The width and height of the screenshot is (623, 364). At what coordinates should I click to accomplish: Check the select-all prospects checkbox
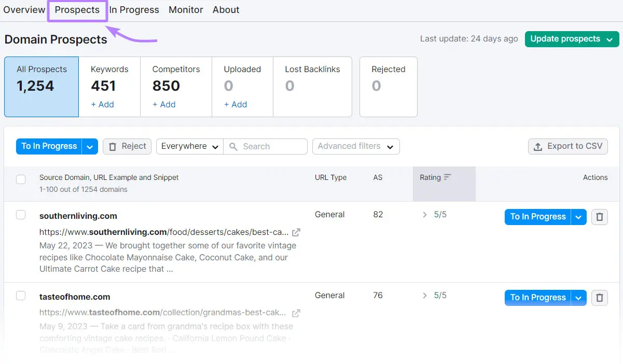[x=21, y=179]
